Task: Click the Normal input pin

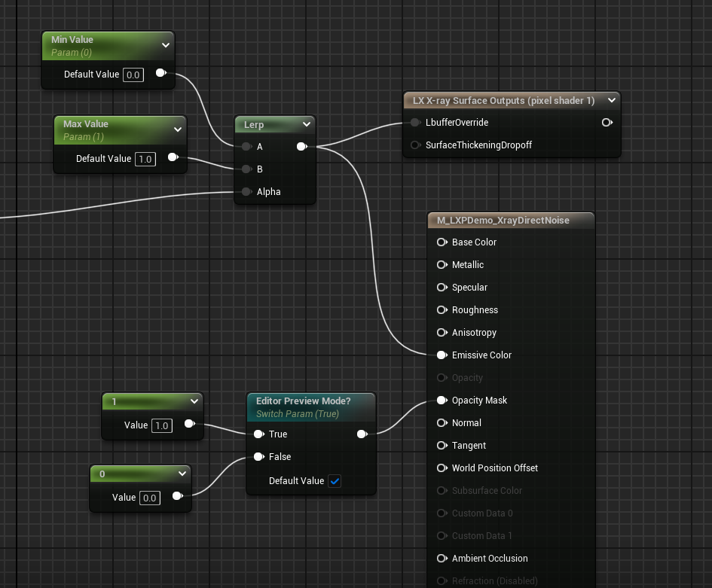Action: (442, 422)
